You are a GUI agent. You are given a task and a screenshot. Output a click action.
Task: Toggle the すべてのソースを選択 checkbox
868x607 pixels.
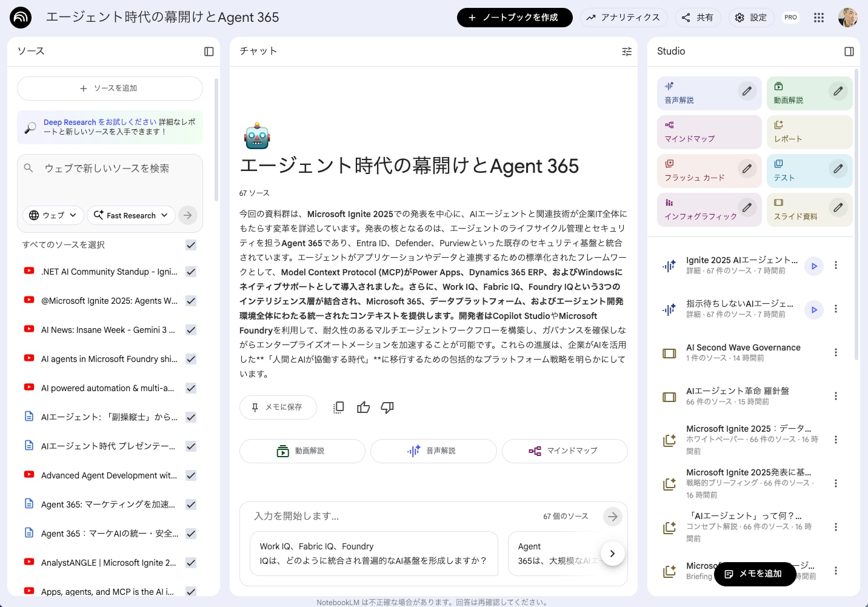pyautogui.click(x=191, y=245)
